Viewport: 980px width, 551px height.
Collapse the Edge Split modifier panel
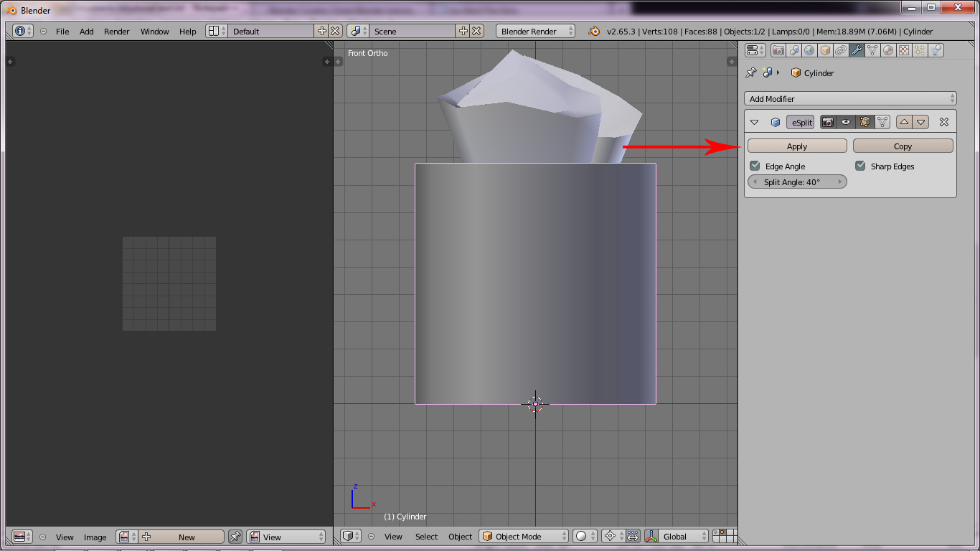[754, 122]
